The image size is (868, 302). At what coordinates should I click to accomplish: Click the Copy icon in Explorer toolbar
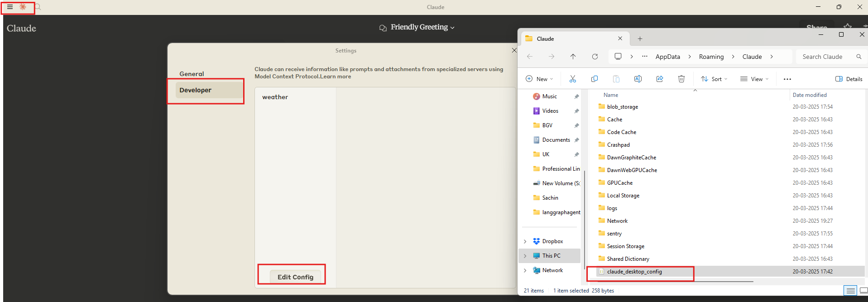pos(594,79)
